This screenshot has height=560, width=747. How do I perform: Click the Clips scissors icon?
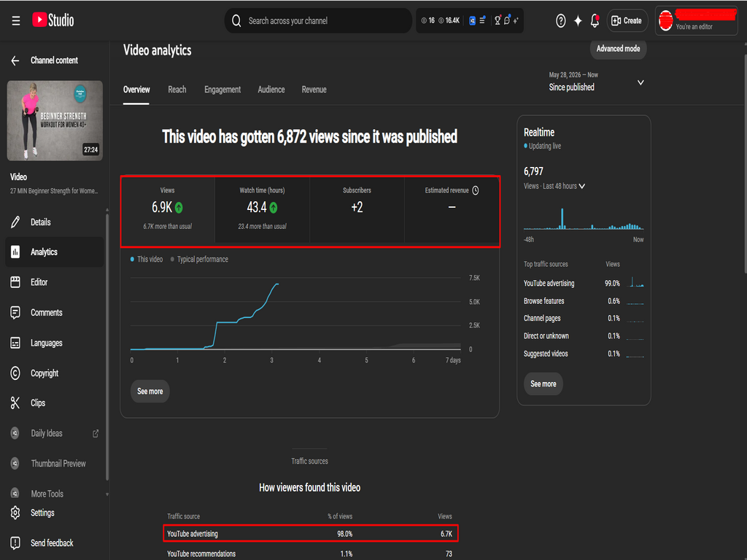pos(15,402)
